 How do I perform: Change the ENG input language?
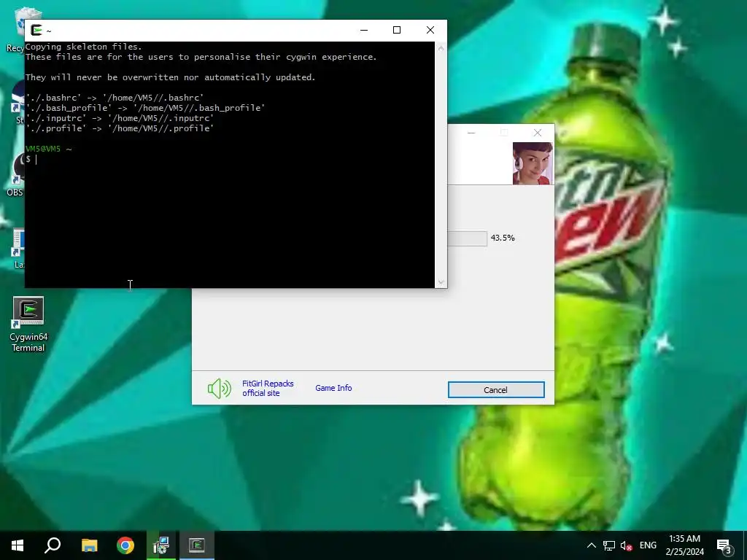[648, 545]
